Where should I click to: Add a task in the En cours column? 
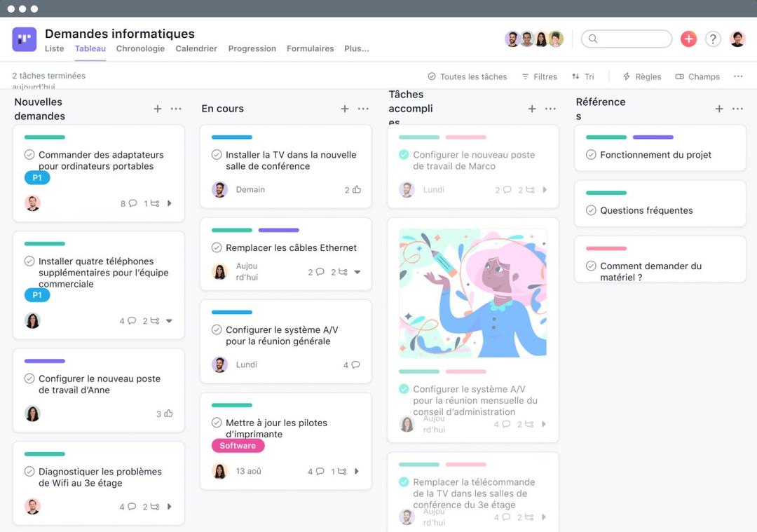click(345, 109)
